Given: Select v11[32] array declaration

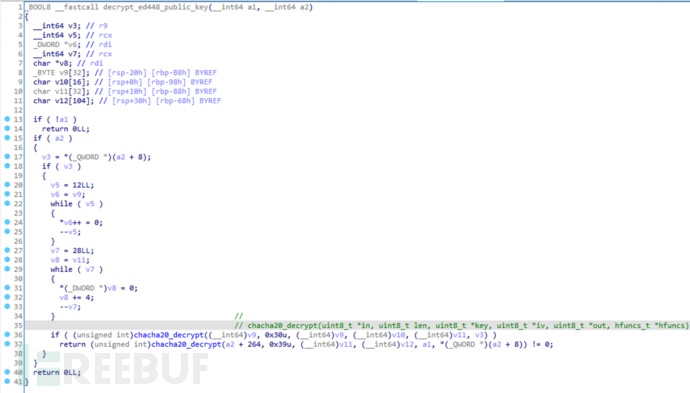Looking at the screenshot, I should tap(62, 91).
